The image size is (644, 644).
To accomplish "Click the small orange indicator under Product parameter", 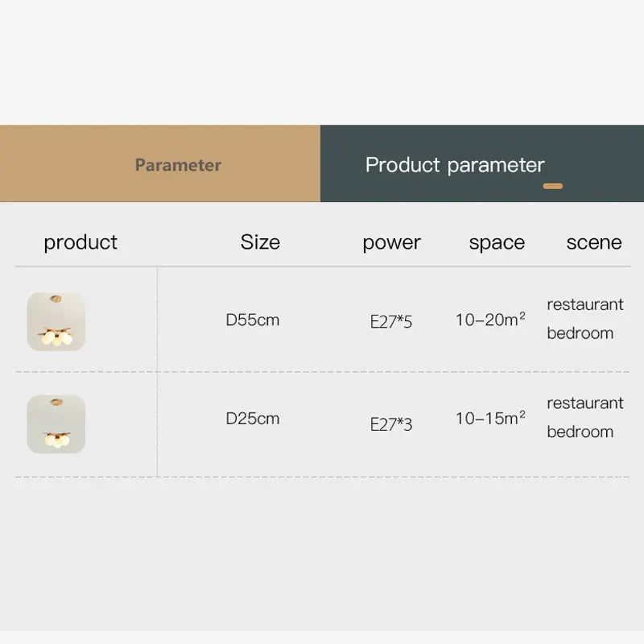I will tap(553, 186).
